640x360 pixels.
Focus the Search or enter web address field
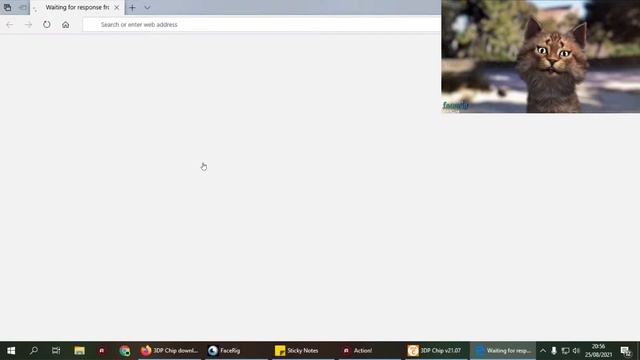click(262, 24)
